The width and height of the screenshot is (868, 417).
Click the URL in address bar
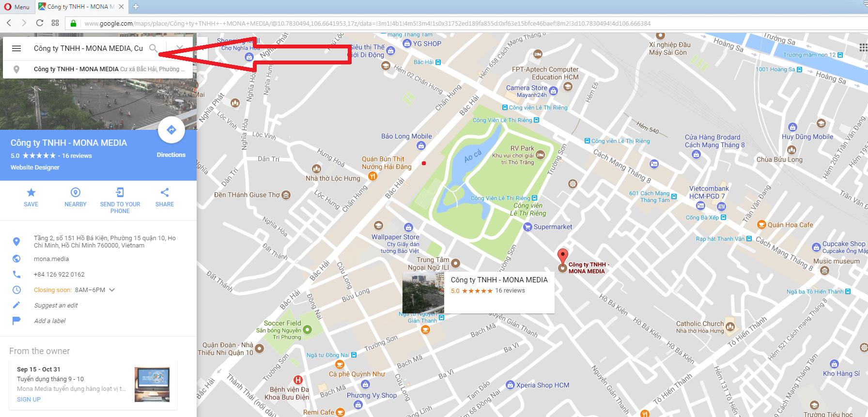[367, 23]
